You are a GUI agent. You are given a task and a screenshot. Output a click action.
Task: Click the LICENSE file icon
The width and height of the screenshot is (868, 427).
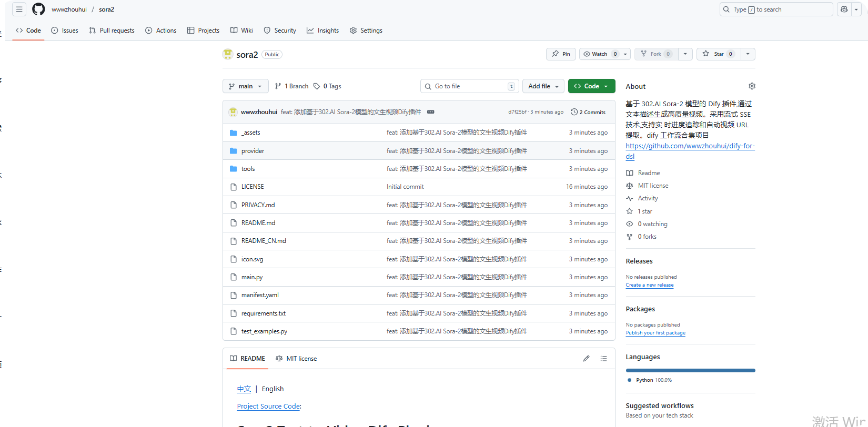click(x=234, y=187)
